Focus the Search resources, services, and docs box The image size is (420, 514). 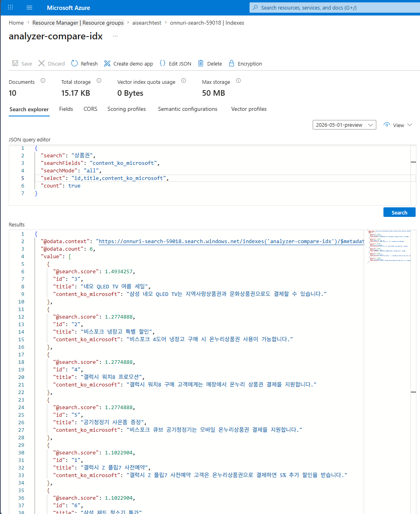click(335, 8)
